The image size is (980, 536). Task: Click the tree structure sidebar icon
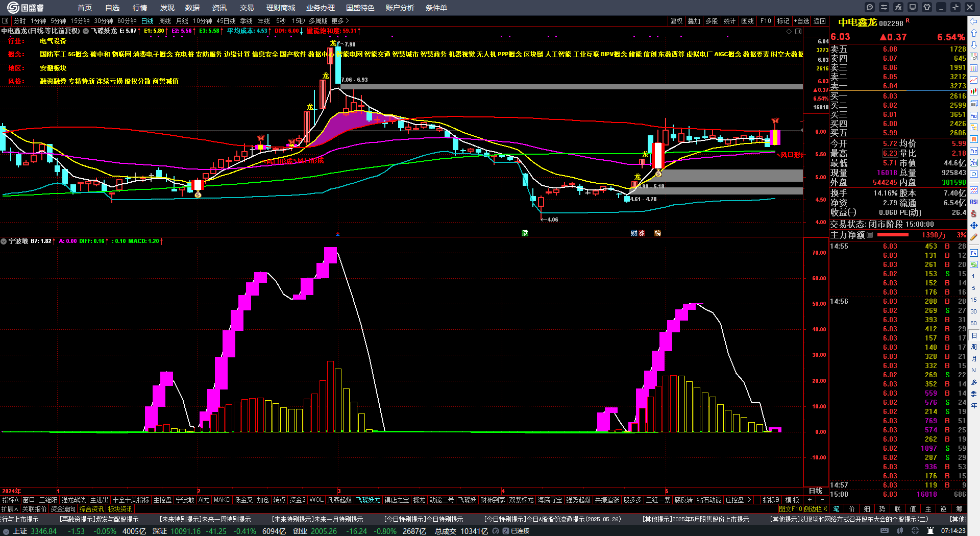click(x=974, y=127)
